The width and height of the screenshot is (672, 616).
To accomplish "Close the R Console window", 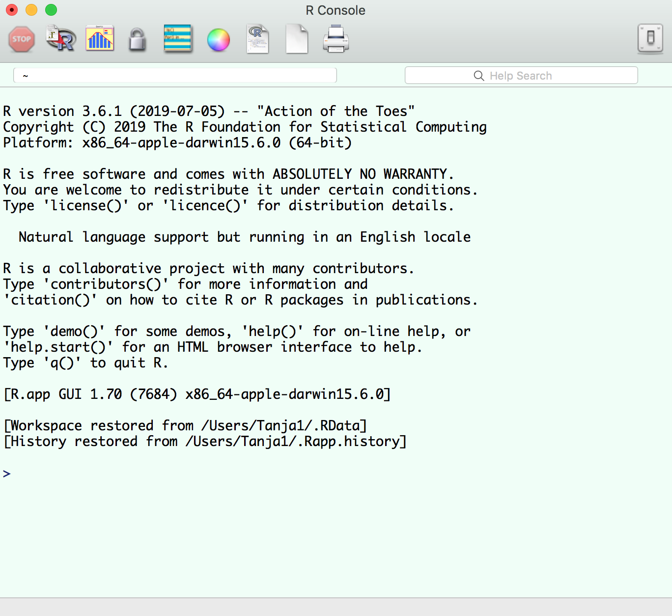I will point(12,10).
